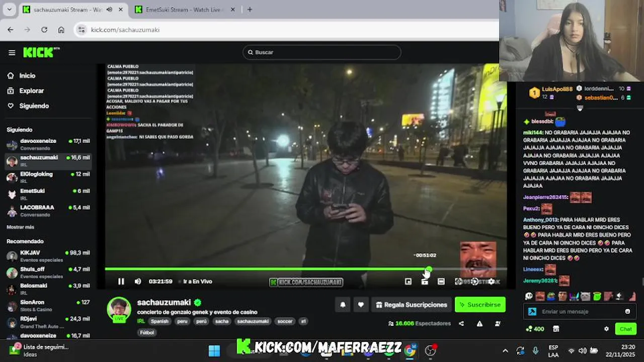The width and height of the screenshot is (644, 362).
Task: Share stream using share icon
Action: click(461, 324)
